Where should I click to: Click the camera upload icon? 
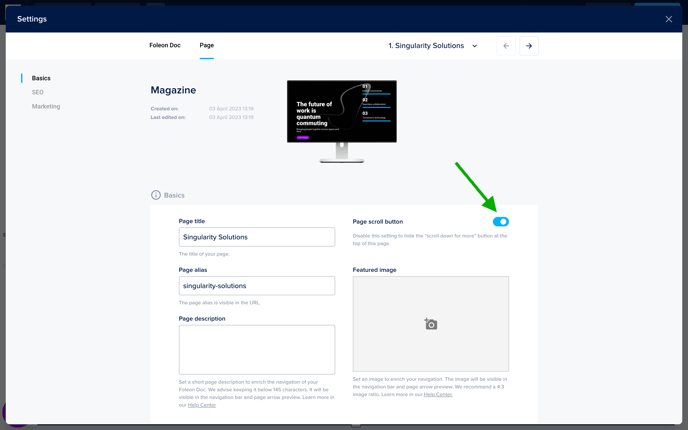point(431,324)
